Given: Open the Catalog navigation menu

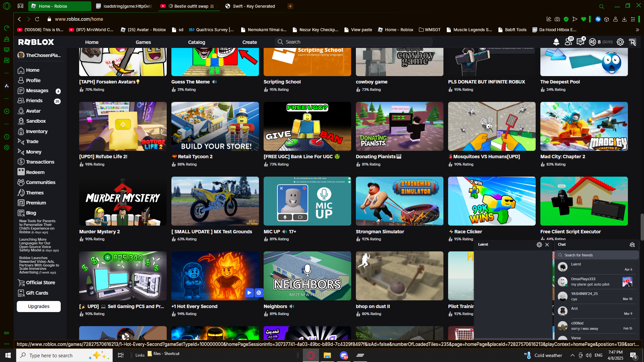Looking at the screenshot, I should tap(196, 42).
